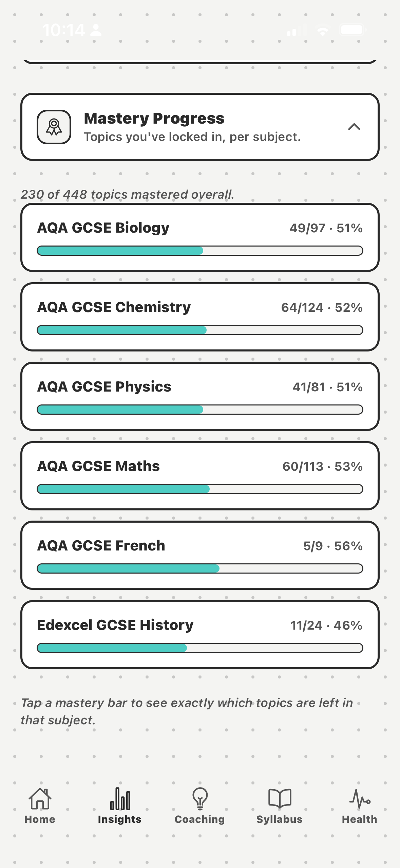The height and width of the screenshot is (868, 400).
Task: Switch to the Coaching tab label
Action: point(200,819)
